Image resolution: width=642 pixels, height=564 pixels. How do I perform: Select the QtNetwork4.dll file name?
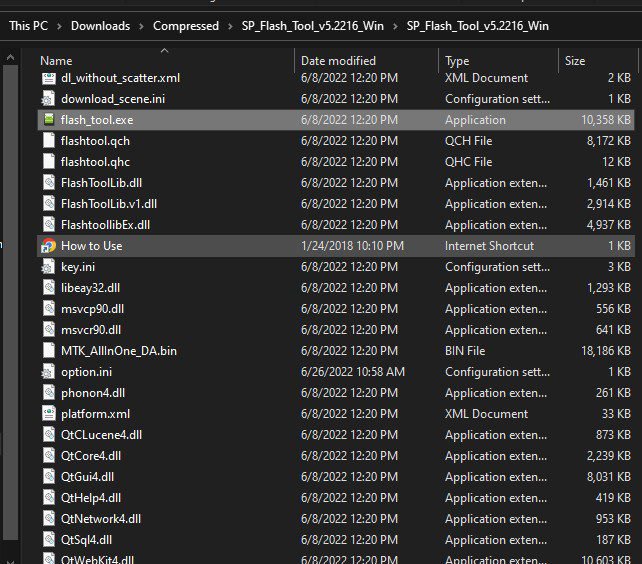coord(101,519)
